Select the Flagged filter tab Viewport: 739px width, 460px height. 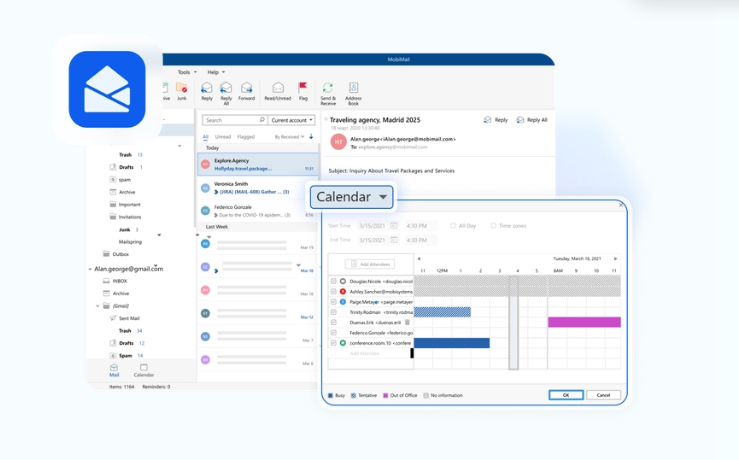246,137
